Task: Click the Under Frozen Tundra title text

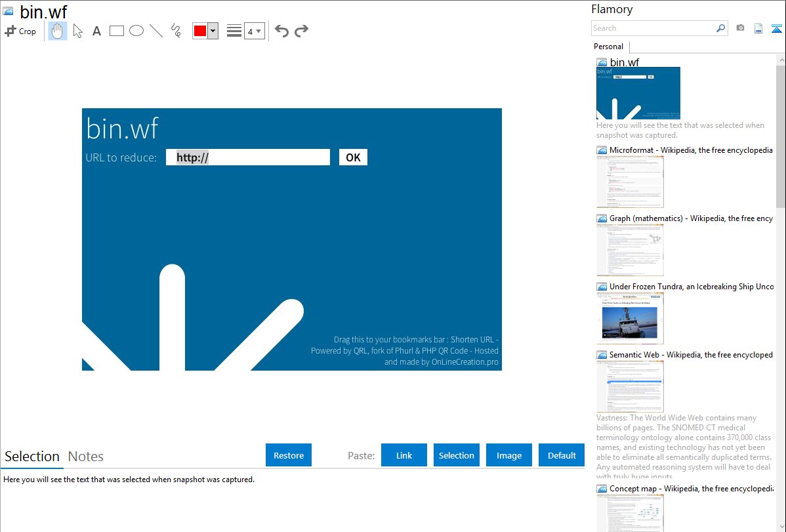Action: tap(692, 286)
